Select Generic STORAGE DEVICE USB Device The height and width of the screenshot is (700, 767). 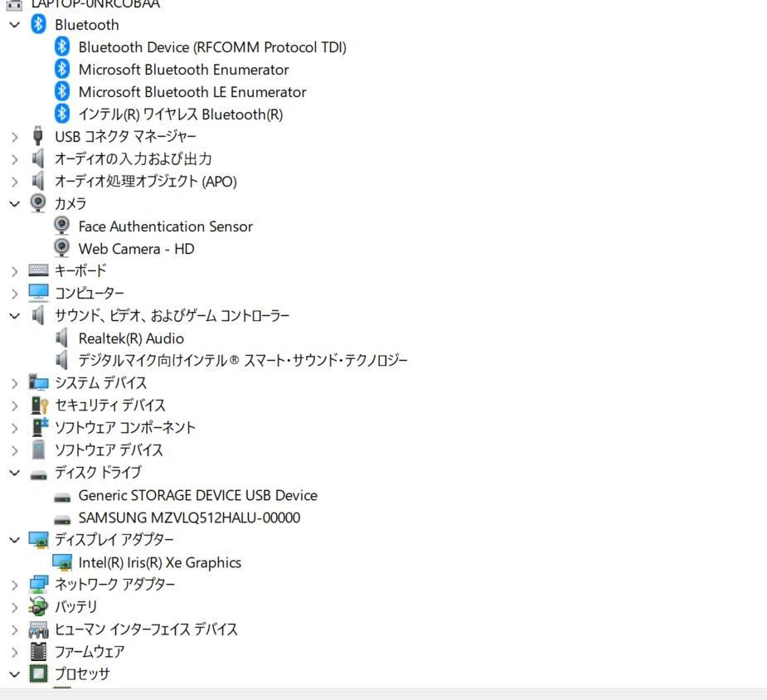197,495
